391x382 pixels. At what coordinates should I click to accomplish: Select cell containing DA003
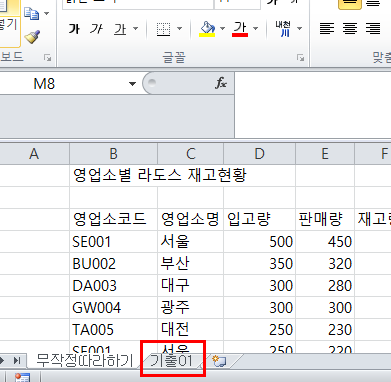coord(113,285)
